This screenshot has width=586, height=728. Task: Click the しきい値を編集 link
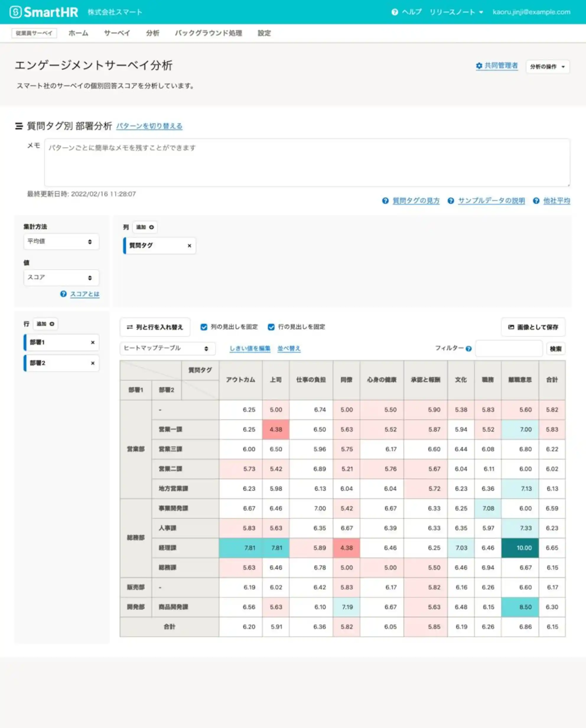tap(250, 348)
